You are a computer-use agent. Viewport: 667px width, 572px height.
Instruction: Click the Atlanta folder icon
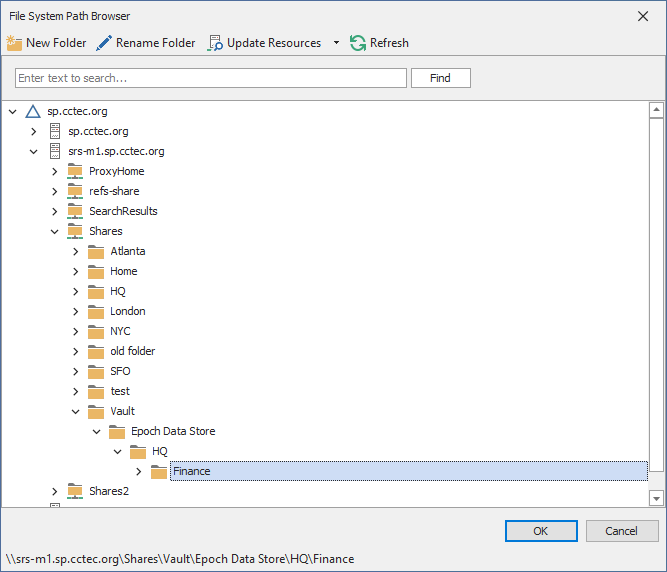(x=96, y=251)
